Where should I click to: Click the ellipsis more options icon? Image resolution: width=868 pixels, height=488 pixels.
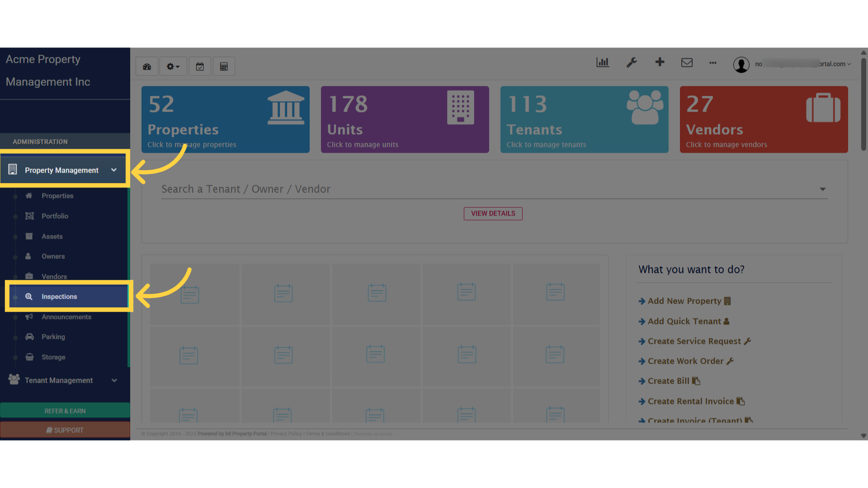tap(713, 63)
